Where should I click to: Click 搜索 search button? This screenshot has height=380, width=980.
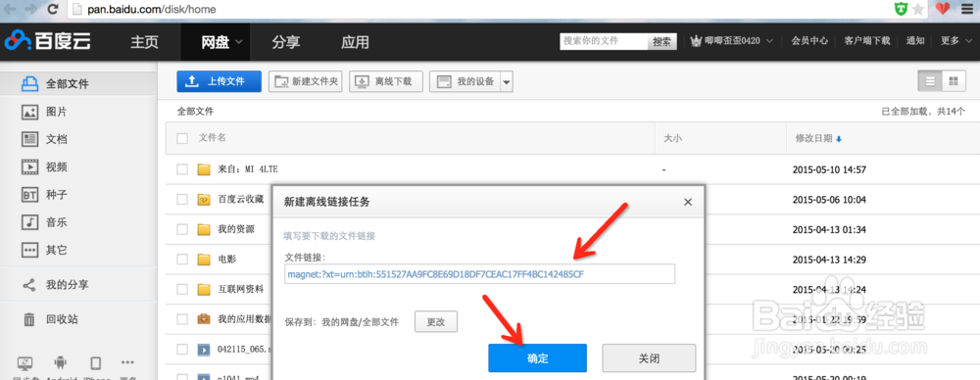(x=662, y=41)
